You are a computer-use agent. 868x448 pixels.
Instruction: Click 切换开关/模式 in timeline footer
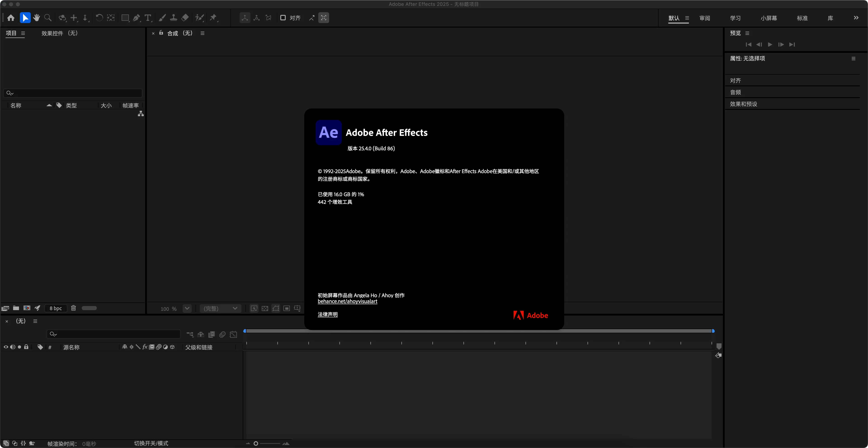click(151, 443)
